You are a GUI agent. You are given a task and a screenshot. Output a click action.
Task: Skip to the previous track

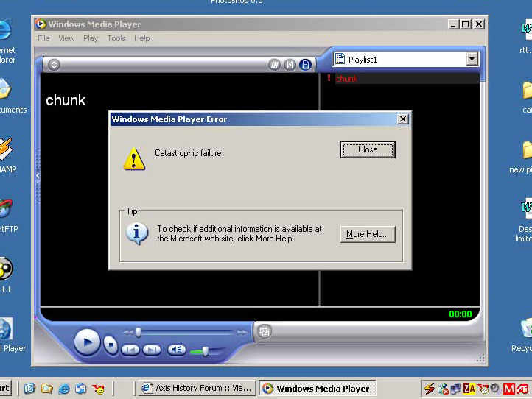[130, 350]
